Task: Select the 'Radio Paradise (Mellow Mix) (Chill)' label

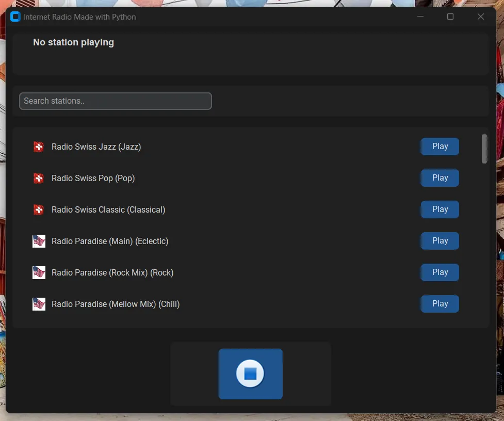Action: (116, 304)
